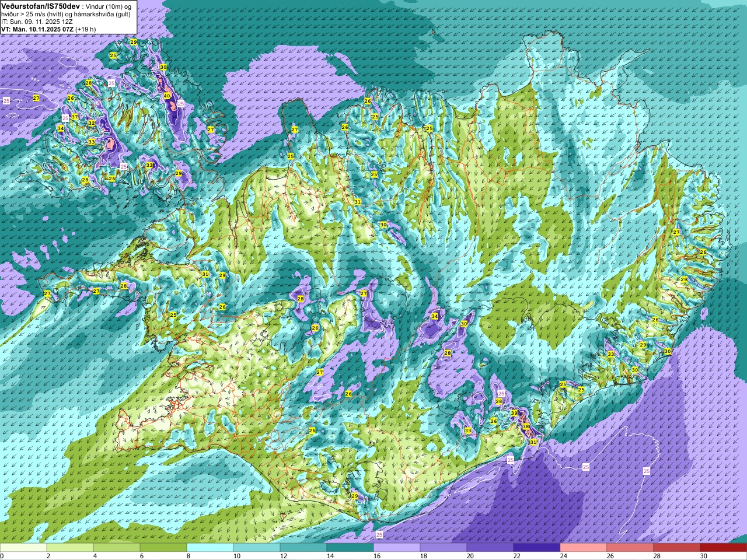The width and height of the screenshot is (747, 560).
Task: Click the yellow 31 label just below the 38
Action: click(533, 442)
